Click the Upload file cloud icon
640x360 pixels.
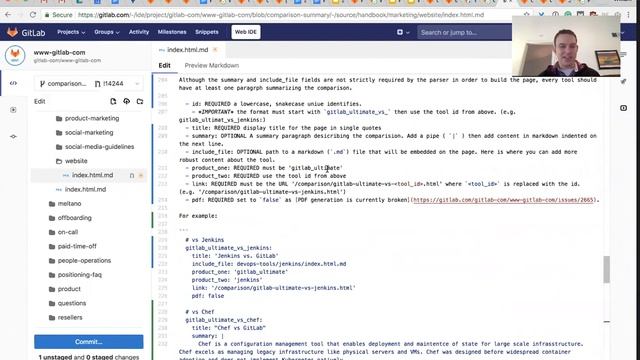pos(127,101)
